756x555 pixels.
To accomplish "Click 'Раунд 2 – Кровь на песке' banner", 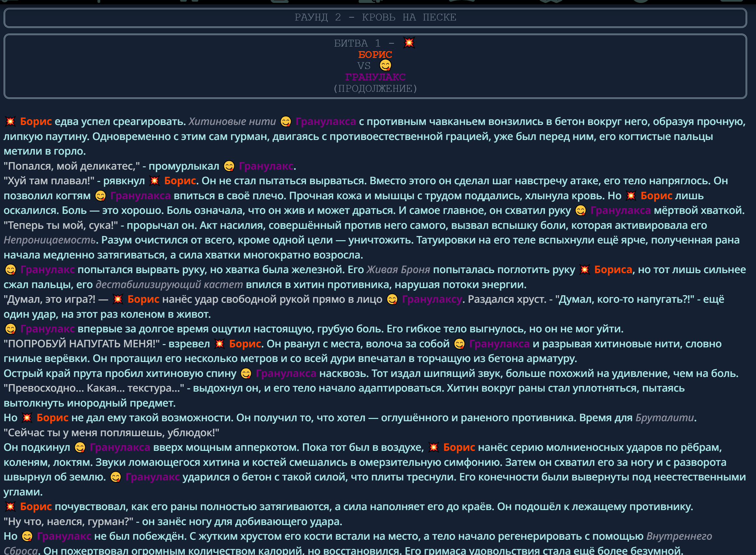I will point(375,17).
